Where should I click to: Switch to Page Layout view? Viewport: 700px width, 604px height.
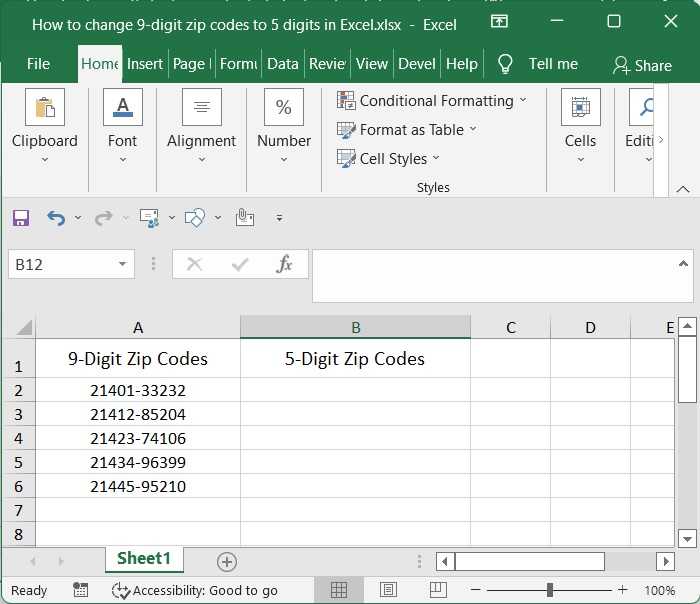(x=388, y=590)
